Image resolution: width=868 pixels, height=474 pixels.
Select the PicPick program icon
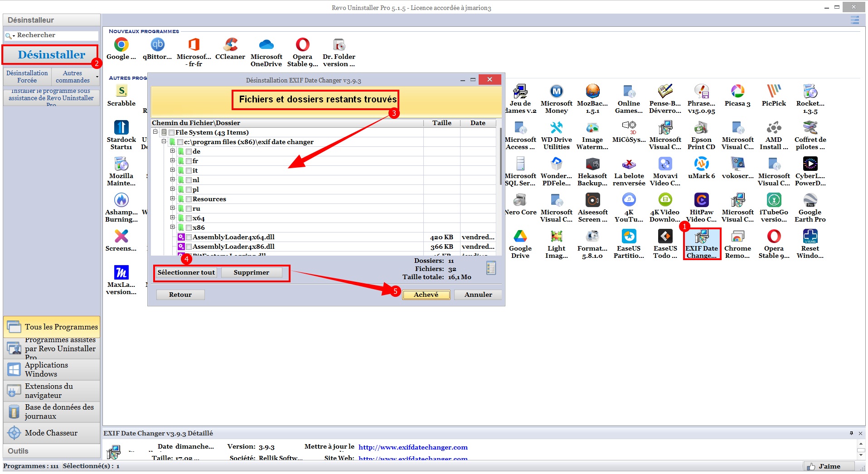(774, 91)
